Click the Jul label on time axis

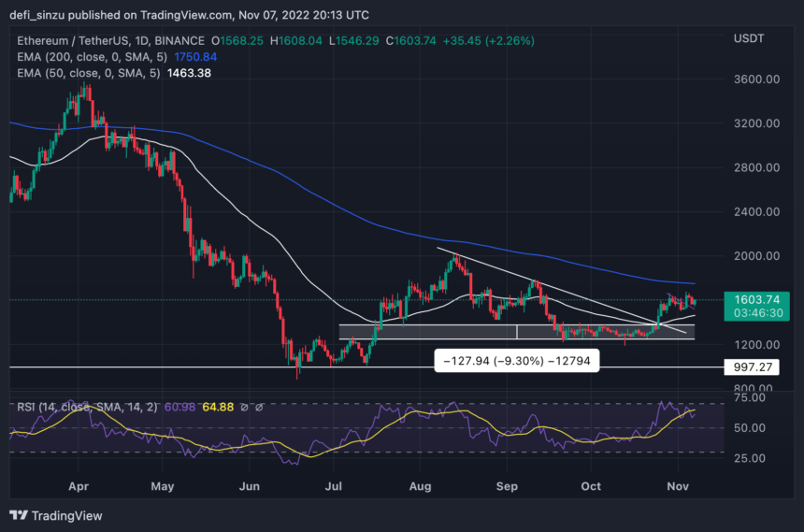[334, 487]
